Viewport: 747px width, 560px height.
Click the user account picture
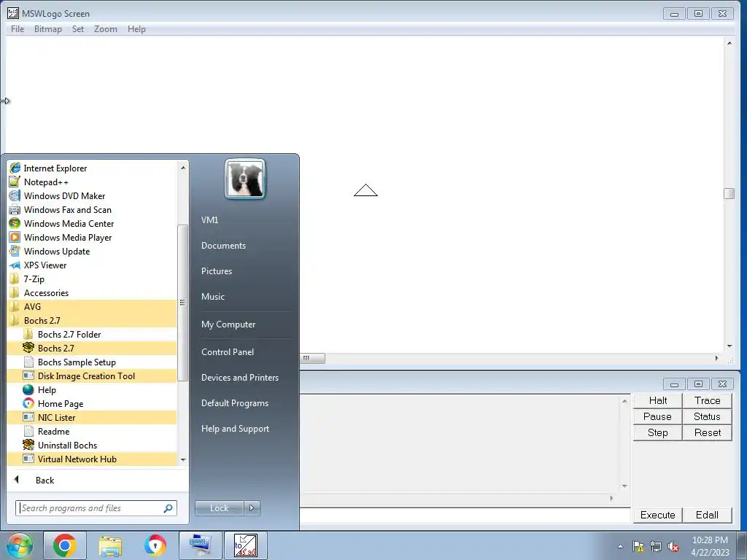[x=245, y=179]
